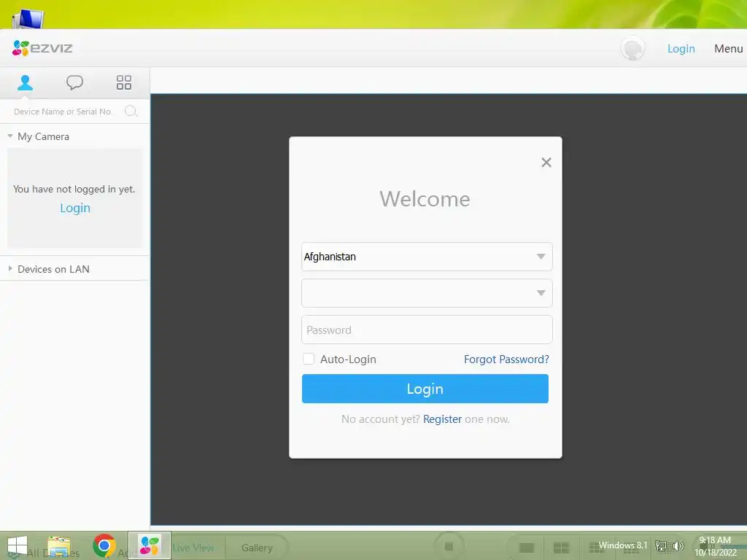Open the devices tab person icon
747x560 pixels.
pos(26,82)
